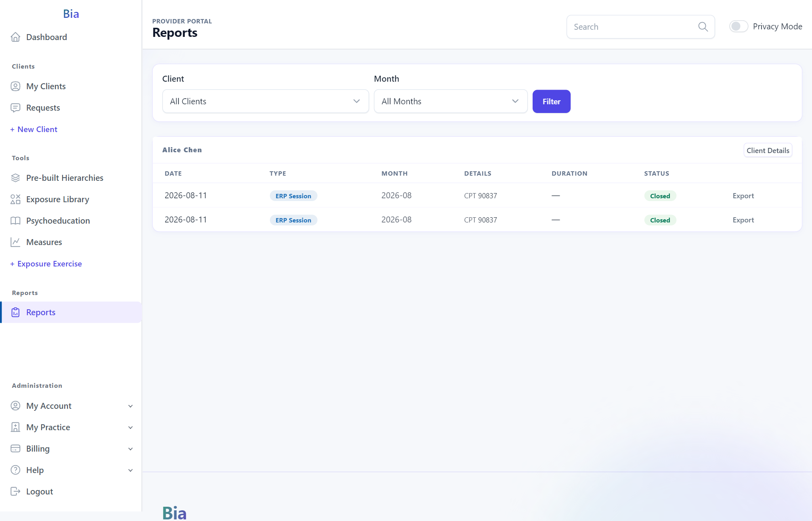Export the second ERP Session row
812x521 pixels.
tap(743, 220)
